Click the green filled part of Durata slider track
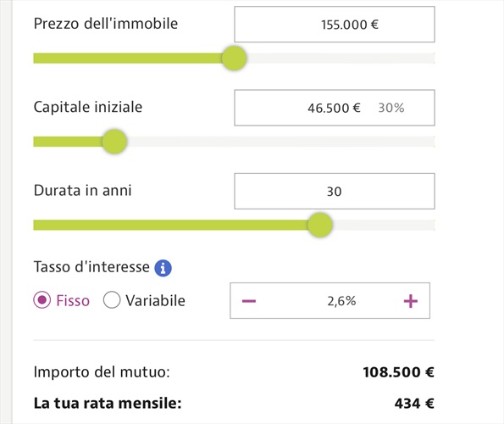Viewport: 504px width, 424px height. pos(170,225)
